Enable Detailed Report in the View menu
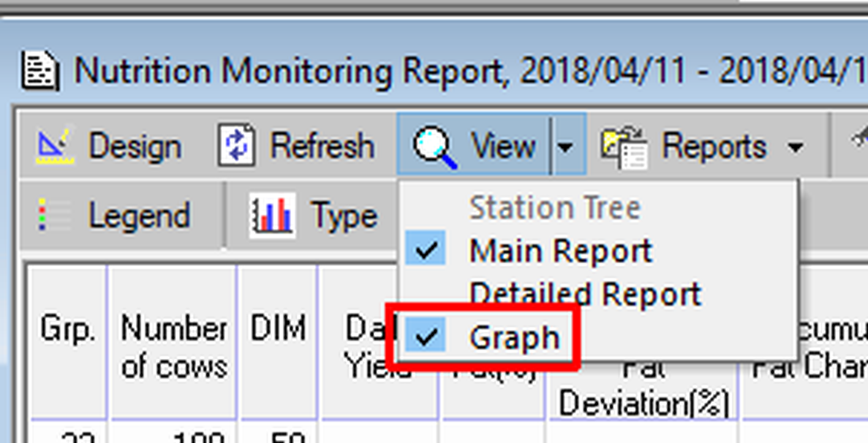The width and height of the screenshot is (868, 443). pyautogui.click(x=584, y=294)
